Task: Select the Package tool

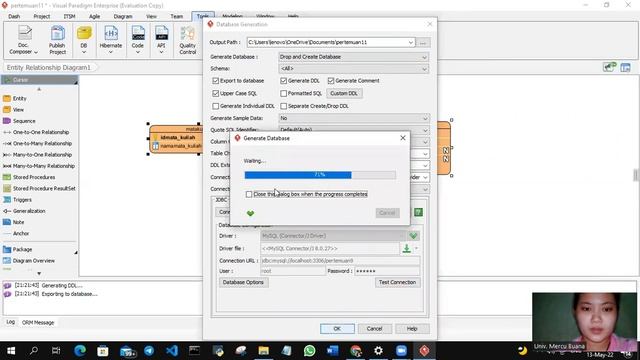Action: coord(22,249)
